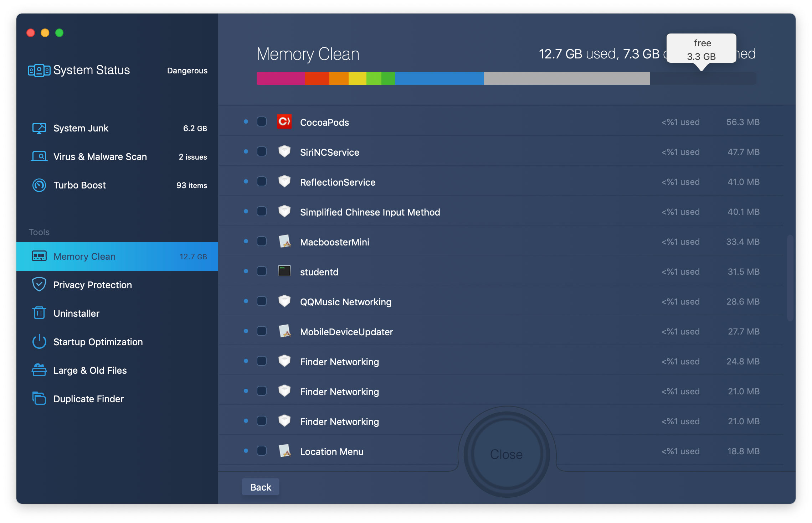The image size is (812, 523).
Task: Click the Privacy Protection shield icon
Action: (x=39, y=284)
